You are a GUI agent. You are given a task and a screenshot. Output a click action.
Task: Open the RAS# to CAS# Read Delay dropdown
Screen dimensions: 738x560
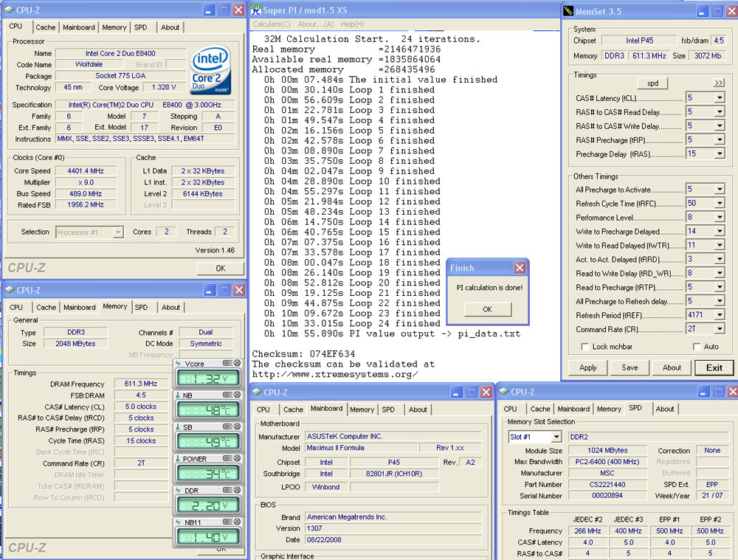[719, 112]
